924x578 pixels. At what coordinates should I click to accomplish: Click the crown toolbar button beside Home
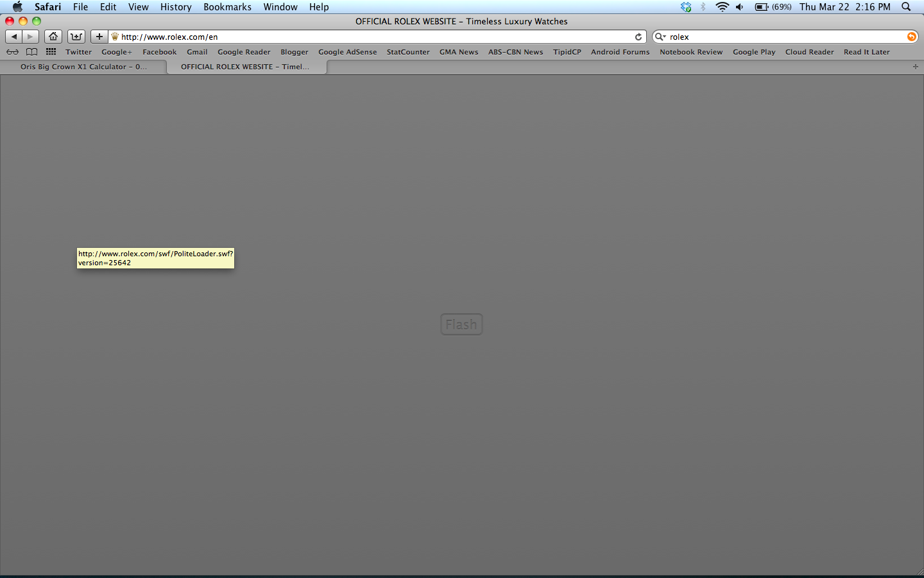(x=76, y=37)
